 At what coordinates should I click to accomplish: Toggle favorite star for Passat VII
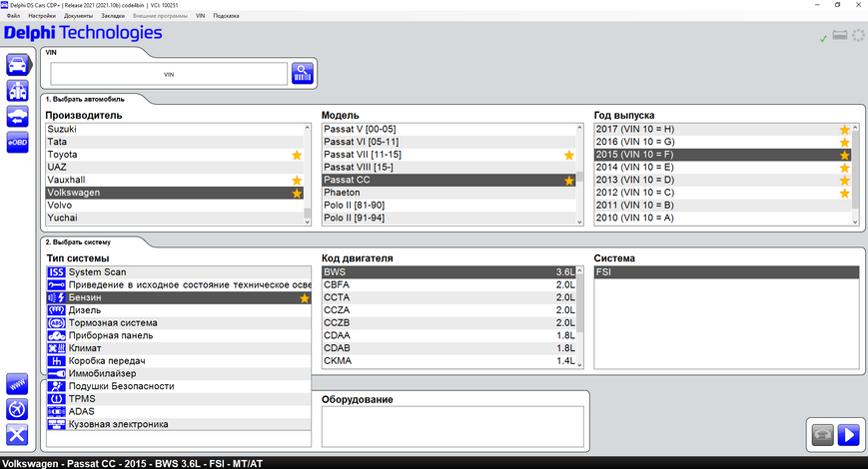pos(569,155)
